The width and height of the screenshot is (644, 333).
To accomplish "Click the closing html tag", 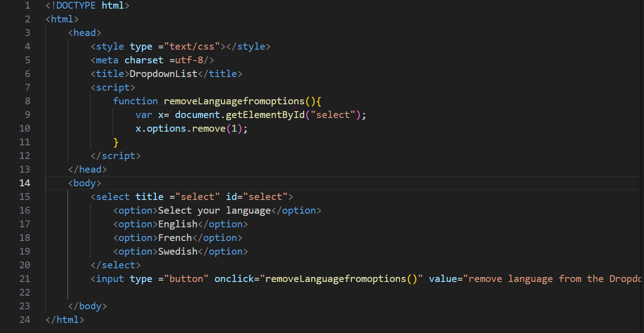I will point(65,320).
